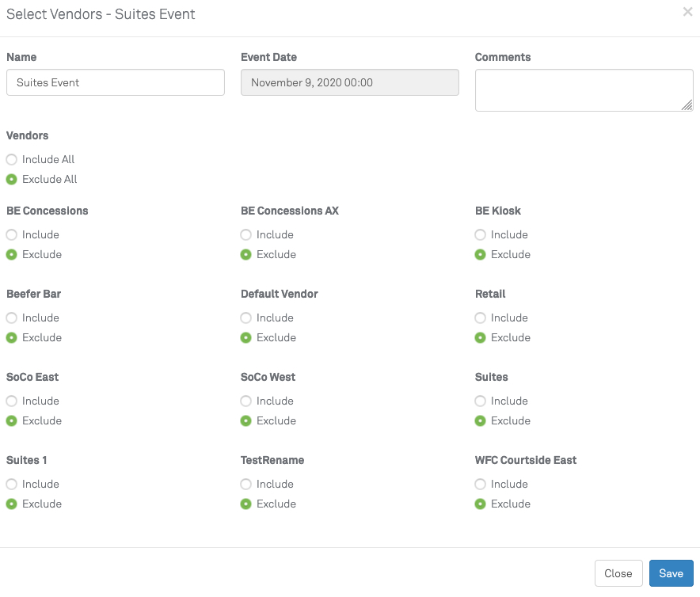Click inside the Name field

coord(115,82)
